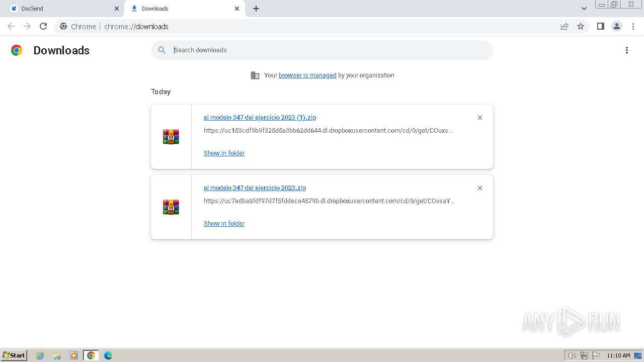Click the 'Today' date heading
The image size is (644, 362).
pos(160,92)
